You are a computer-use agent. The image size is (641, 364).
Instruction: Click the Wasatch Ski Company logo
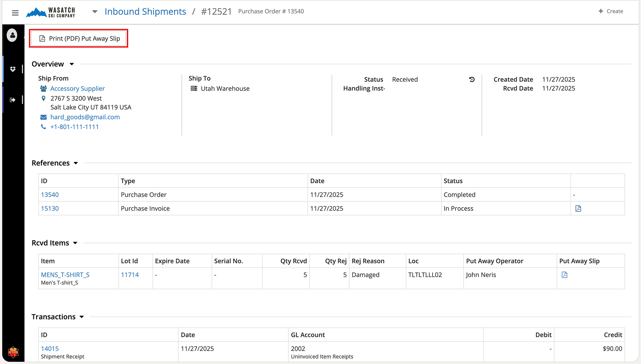[x=51, y=12]
